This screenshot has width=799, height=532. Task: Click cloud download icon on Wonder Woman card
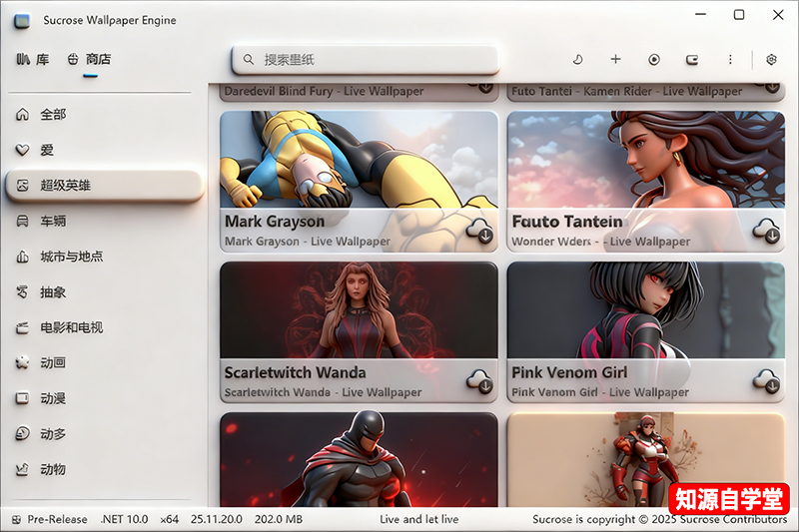tap(767, 232)
